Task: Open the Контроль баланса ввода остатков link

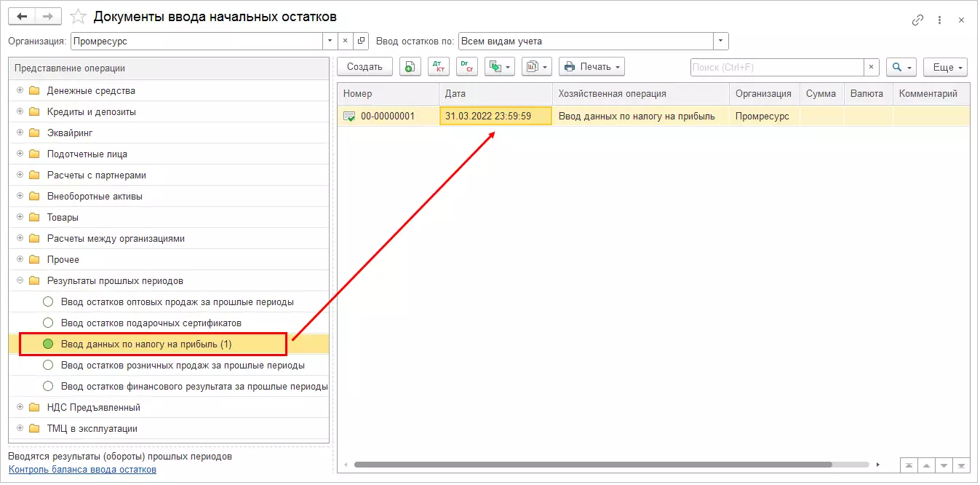Action: point(82,470)
